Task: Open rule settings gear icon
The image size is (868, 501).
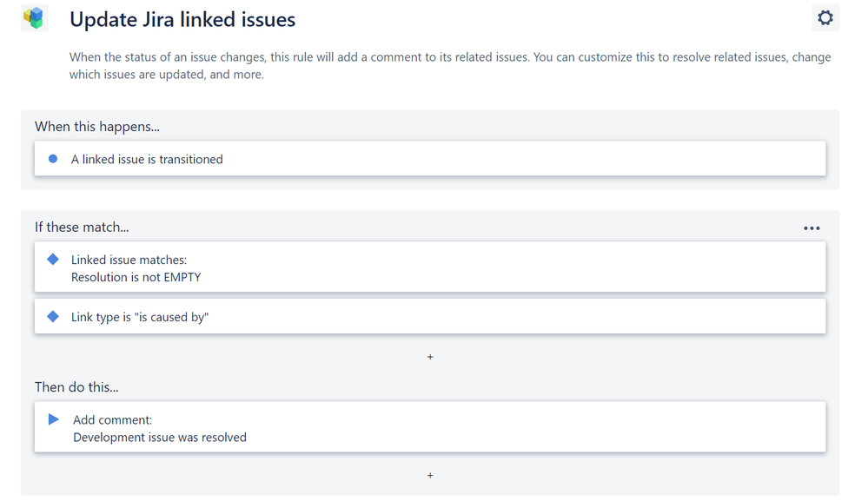Action: click(x=825, y=18)
